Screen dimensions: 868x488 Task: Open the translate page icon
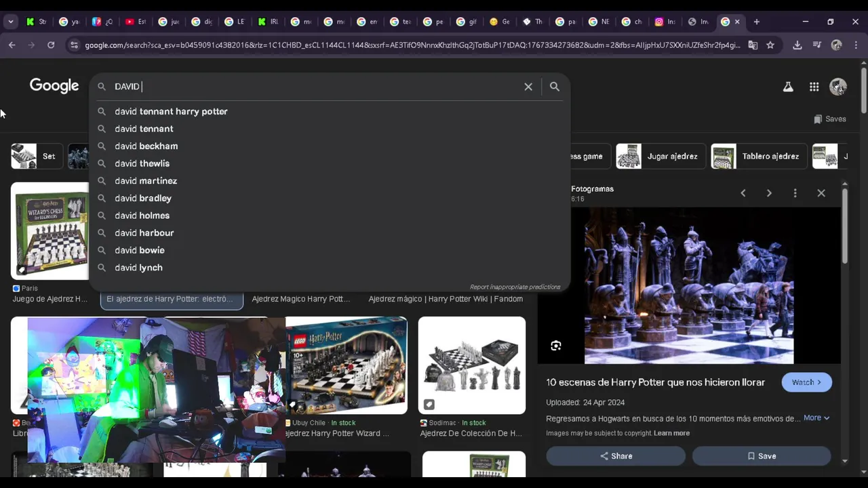[753, 45]
